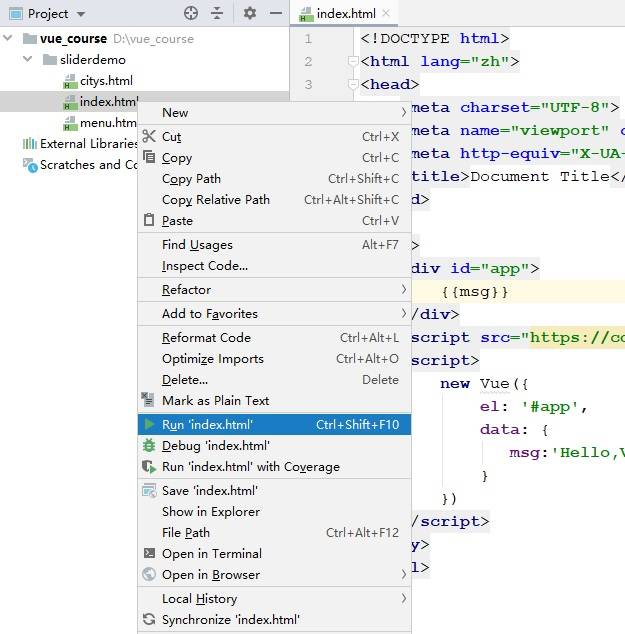
Task: Open Project panel settings gear
Action: [x=250, y=13]
